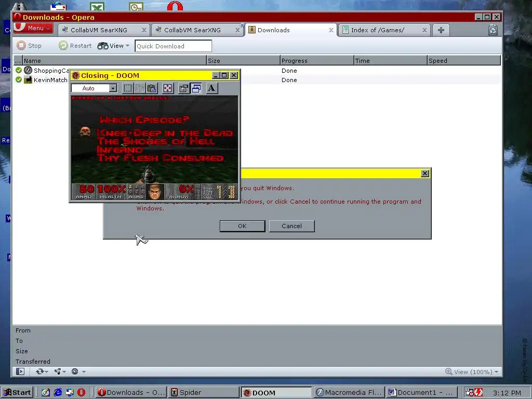The width and height of the screenshot is (532, 399).
Task: Click the DOOM window title bar icon
Action: (76, 75)
